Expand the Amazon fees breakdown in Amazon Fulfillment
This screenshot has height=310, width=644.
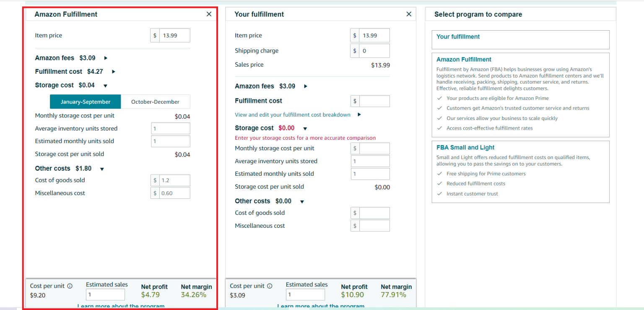coord(105,58)
